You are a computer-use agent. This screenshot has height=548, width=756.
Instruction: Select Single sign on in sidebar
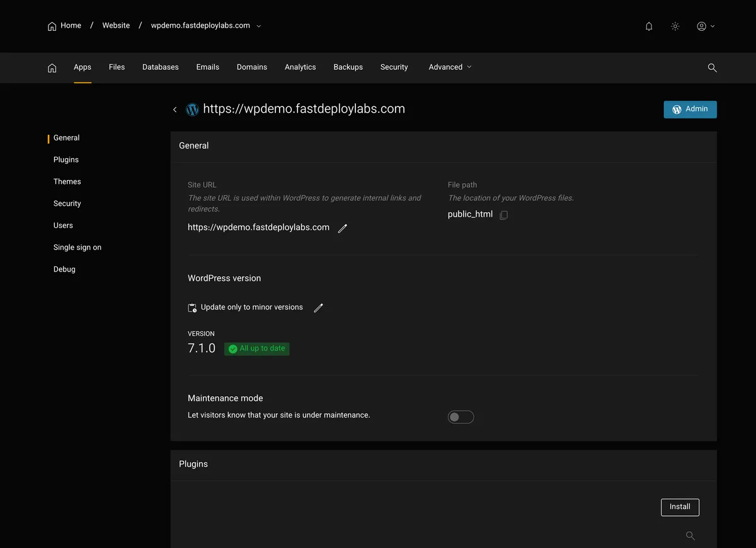tap(77, 248)
